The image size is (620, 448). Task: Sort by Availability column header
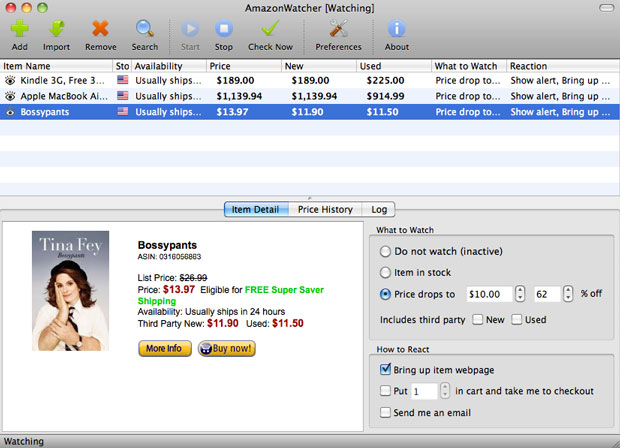pyautogui.click(x=169, y=66)
